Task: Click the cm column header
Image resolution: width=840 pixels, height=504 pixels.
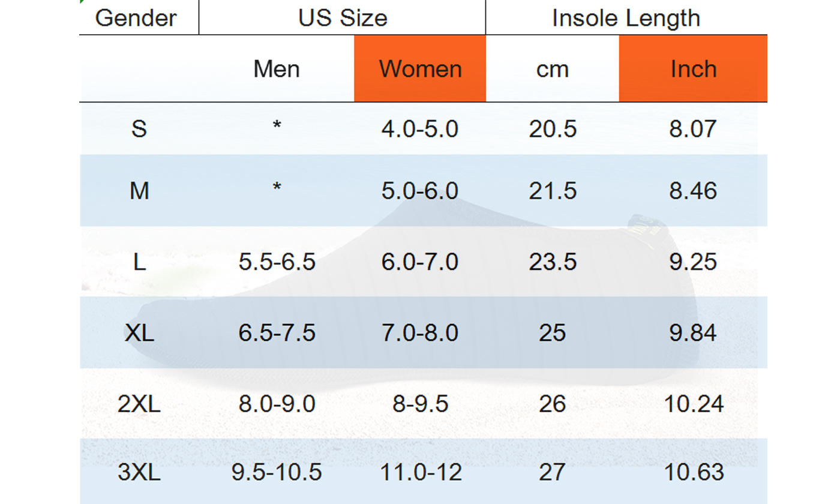Action: tap(552, 69)
